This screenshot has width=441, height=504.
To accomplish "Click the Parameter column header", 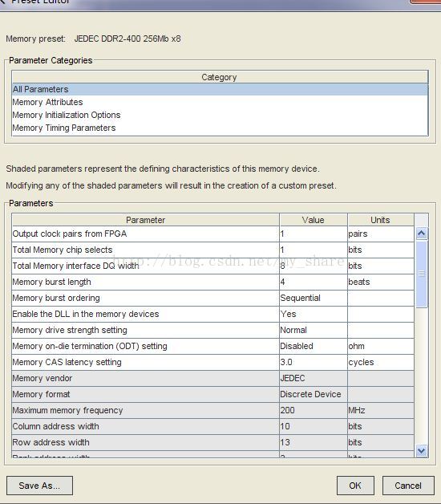I will pyautogui.click(x=145, y=220).
